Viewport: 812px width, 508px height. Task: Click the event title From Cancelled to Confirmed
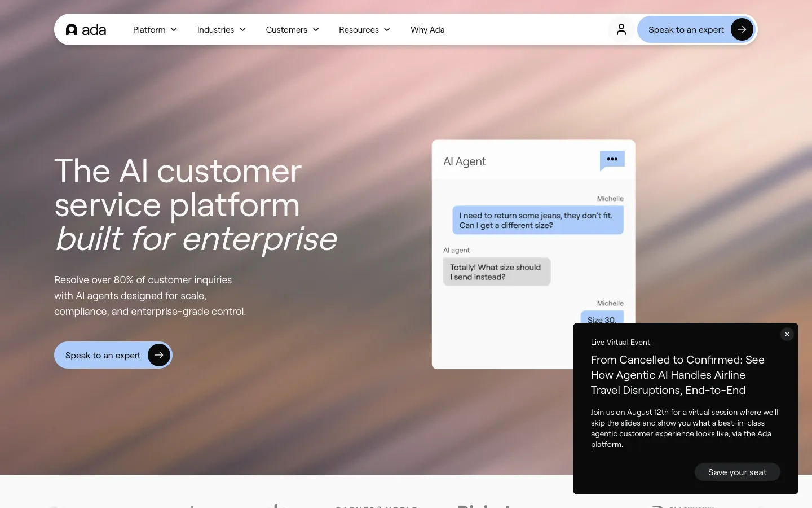pos(678,375)
